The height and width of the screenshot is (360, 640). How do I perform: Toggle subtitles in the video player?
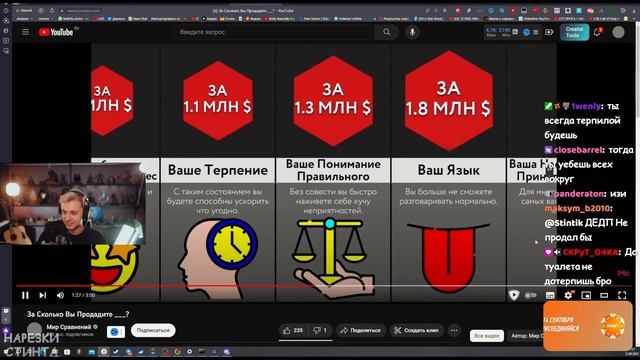[550, 295]
